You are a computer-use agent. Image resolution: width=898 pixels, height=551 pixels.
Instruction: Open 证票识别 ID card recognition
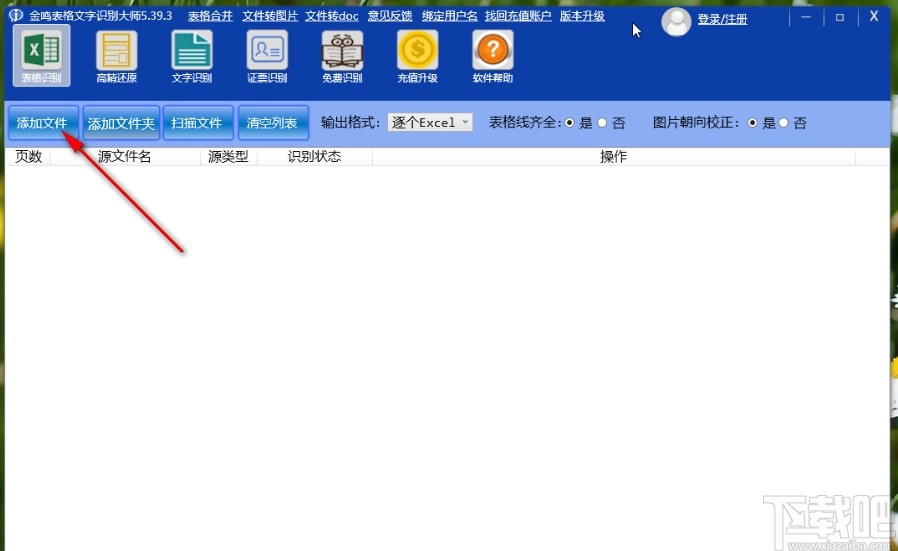[267, 56]
